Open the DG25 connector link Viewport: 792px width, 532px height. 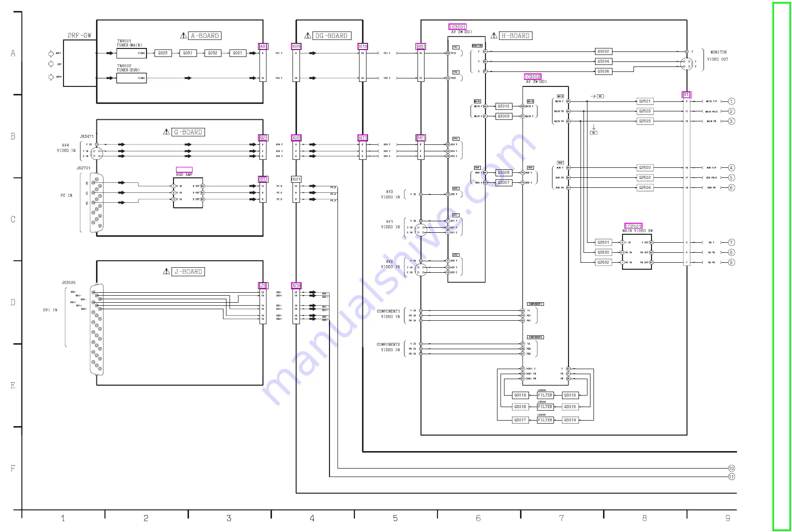[x=296, y=46]
